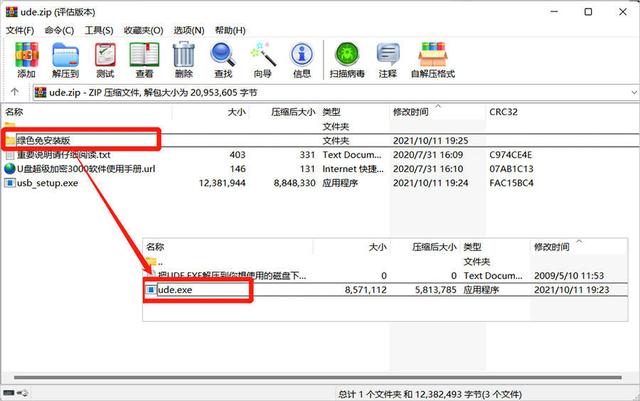The image size is (640, 401).
Task: Sort by the 名称 column header in the main list
Action: click(x=87, y=112)
